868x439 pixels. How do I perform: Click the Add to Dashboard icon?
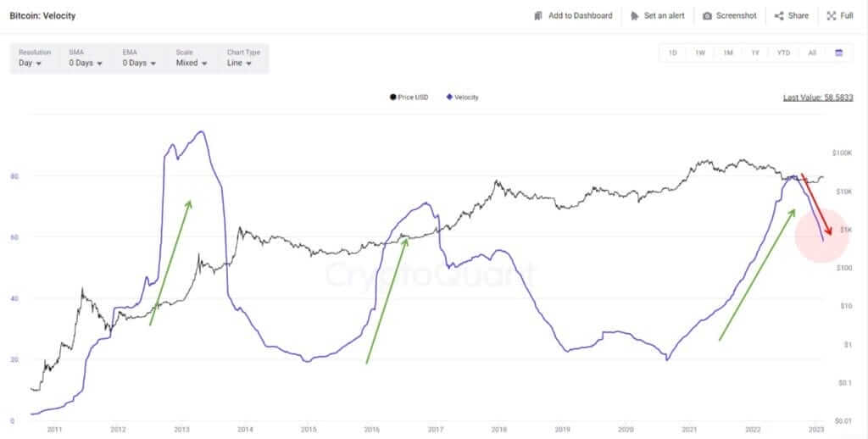(x=538, y=15)
